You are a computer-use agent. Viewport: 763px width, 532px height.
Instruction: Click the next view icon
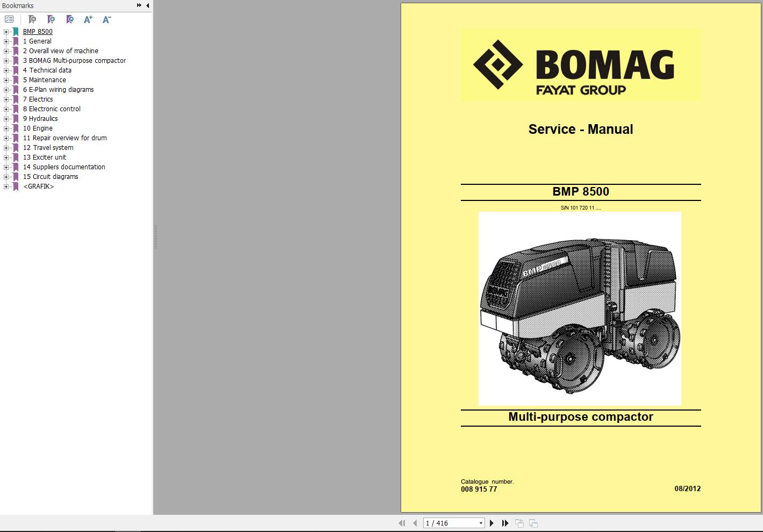click(533, 522)
